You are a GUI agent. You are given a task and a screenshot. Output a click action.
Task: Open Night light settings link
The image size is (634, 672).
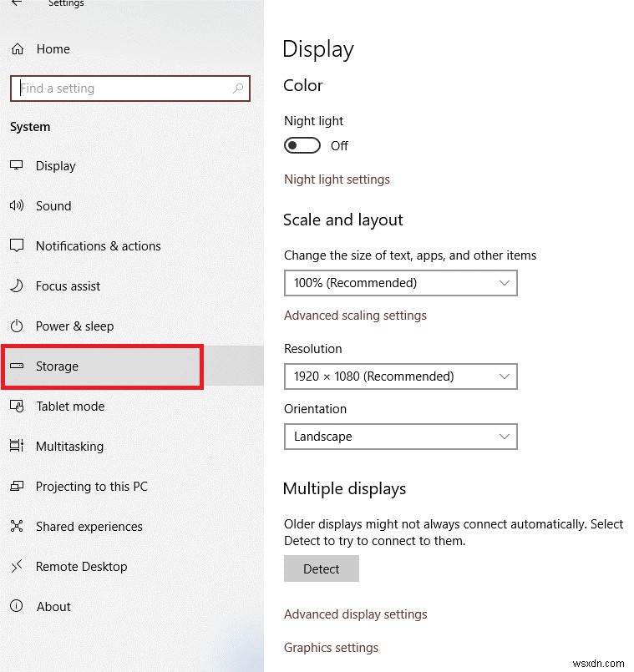coord(337,179)
